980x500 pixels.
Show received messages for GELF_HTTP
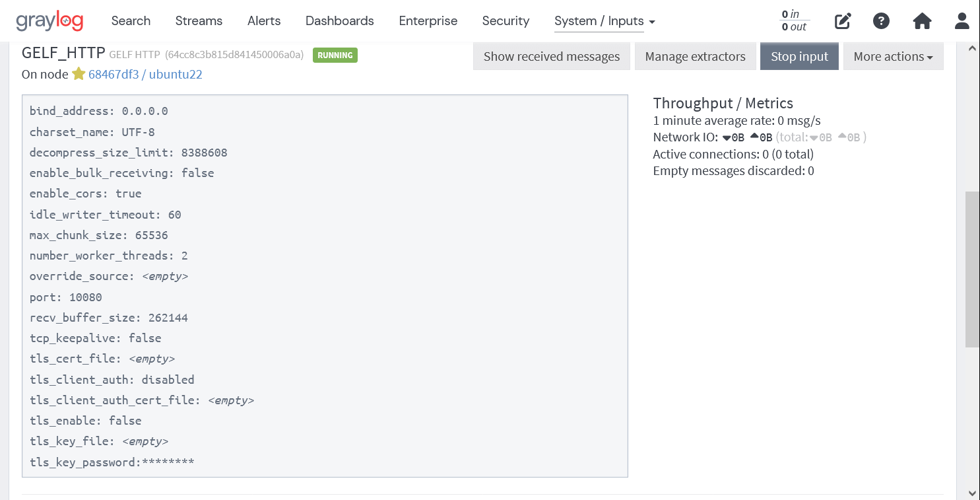552,56
